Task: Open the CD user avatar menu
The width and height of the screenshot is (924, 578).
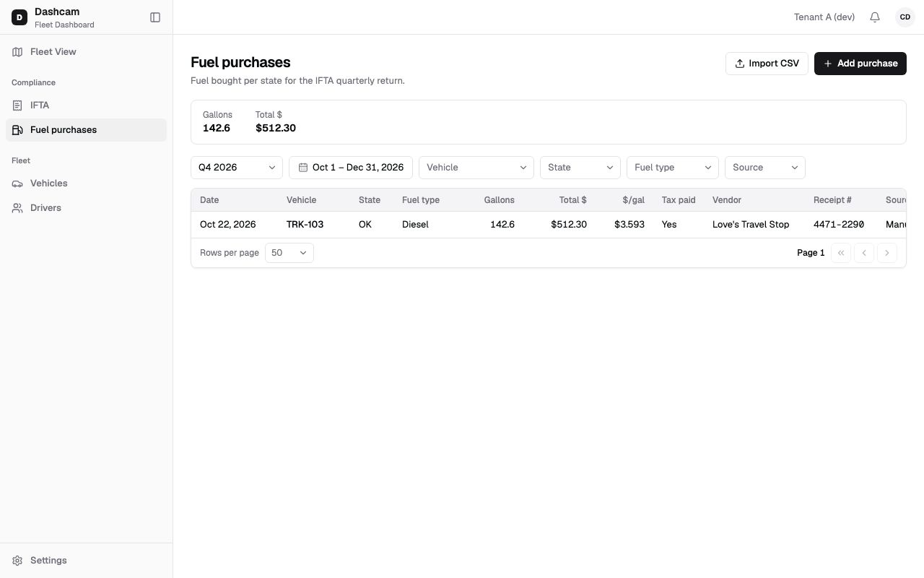Action: click(x=905, y=17)
